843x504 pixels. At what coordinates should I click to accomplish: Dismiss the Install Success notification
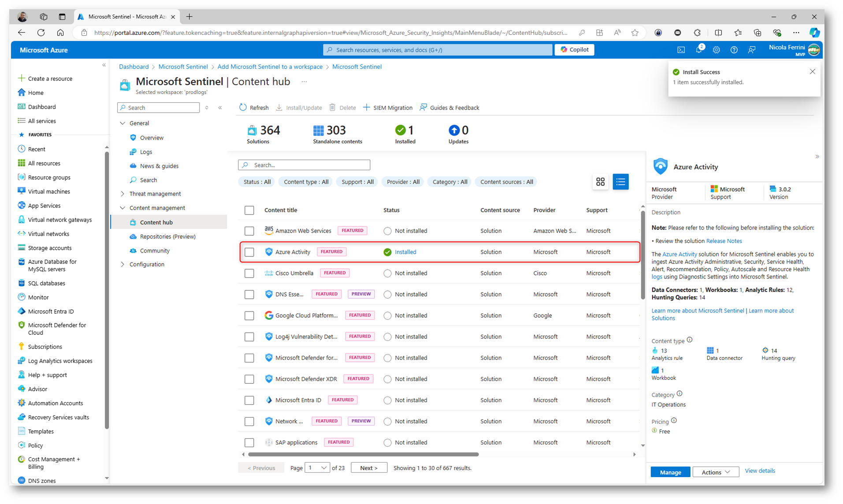coord(813,71)
